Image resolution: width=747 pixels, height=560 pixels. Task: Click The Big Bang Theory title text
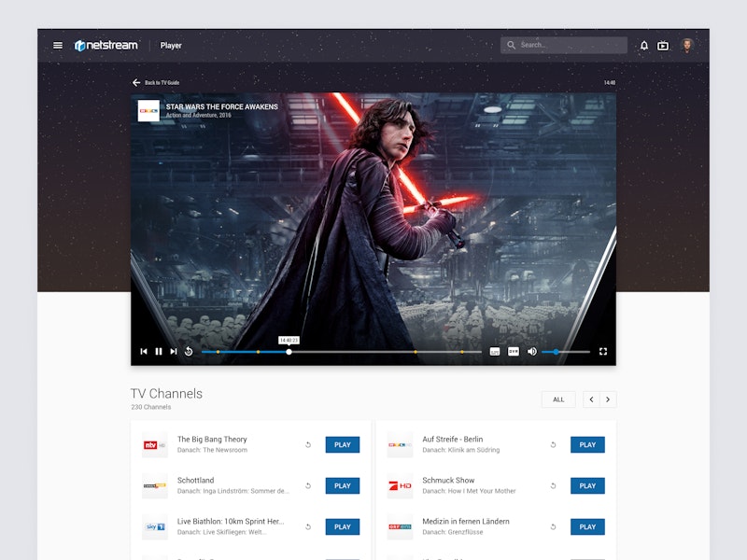pyautogui.click(x=212, y=439)
